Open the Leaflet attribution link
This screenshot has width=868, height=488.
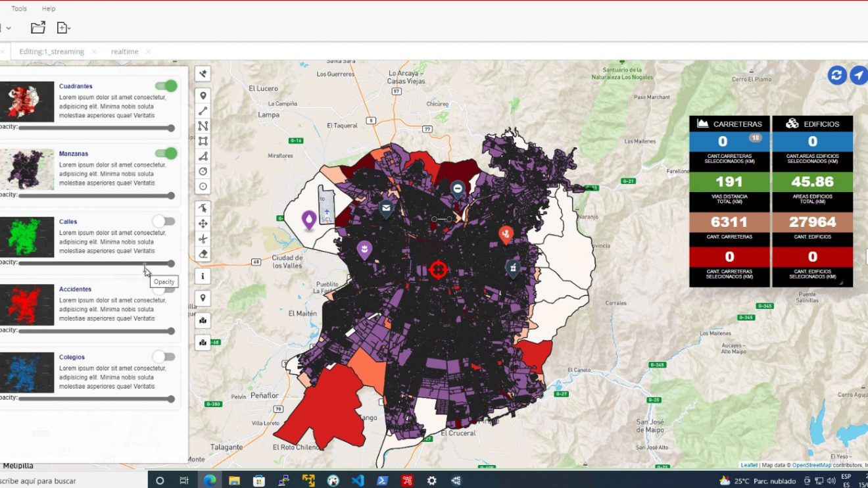point(748,465)
